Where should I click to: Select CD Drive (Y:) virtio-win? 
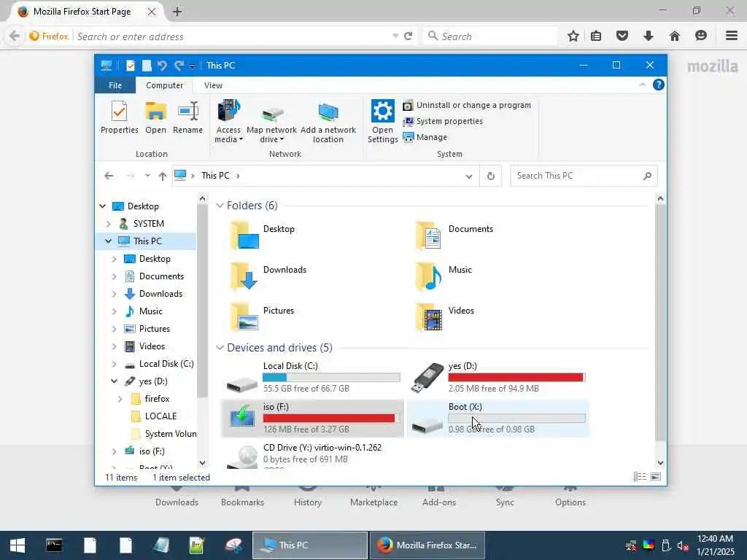[x=312, y=454]
